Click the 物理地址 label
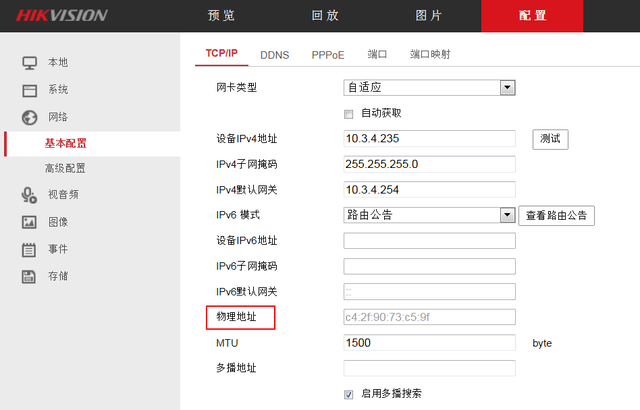Viewport: 640px width, 410px height. [x=236, y=317]
